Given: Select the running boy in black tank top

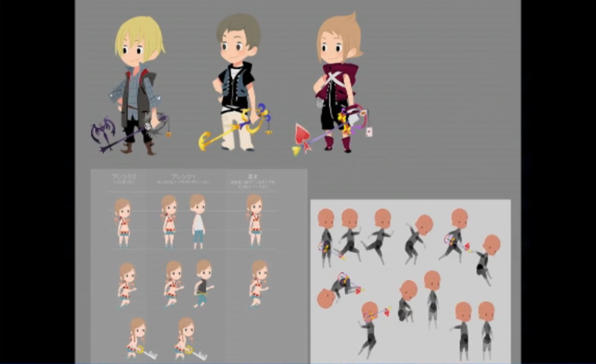Looking at the screenshot, I should [204, 283].
